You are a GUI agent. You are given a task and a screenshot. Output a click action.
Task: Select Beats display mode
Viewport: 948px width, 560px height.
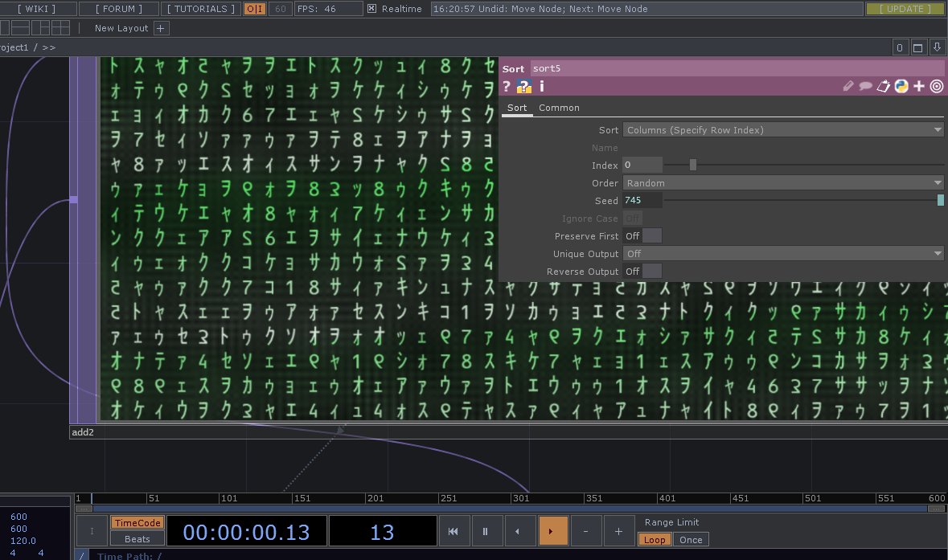(x=137, y=539)
